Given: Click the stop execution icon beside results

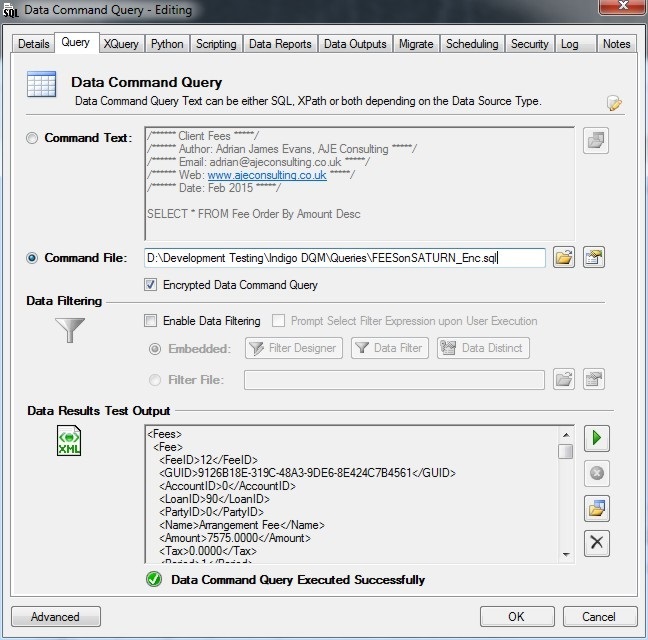Looking at the screenshot, I should click(x=597, y=473).
